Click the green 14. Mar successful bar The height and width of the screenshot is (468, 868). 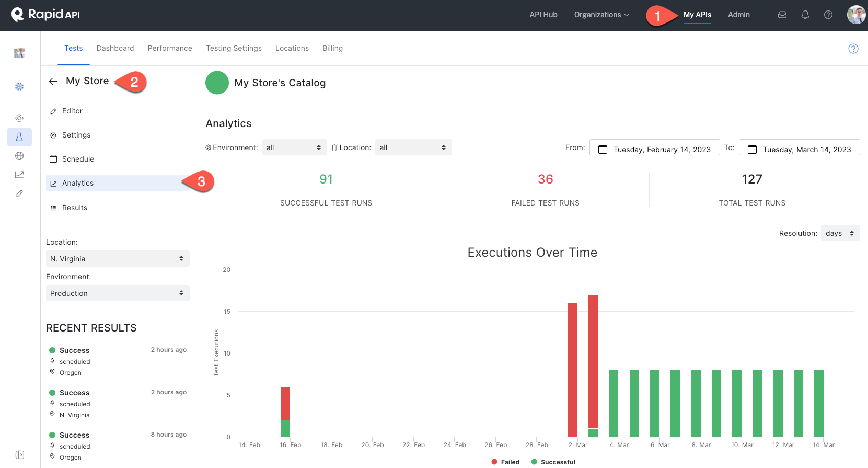point(819,403)
